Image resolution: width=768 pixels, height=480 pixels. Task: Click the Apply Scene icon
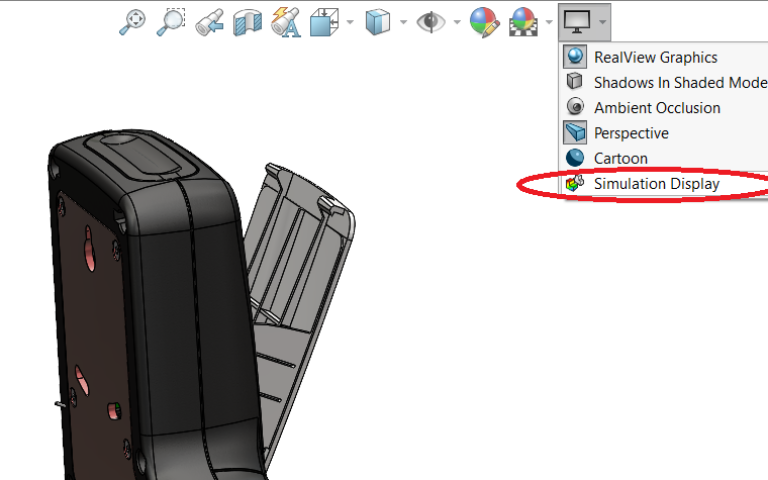(x=523, y=21)
